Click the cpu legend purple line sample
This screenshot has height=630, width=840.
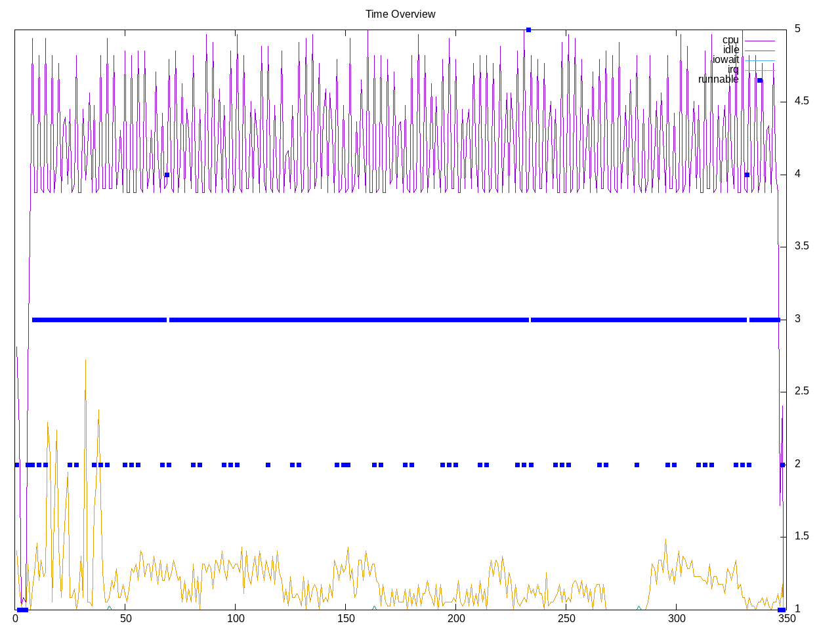tap(759, 41)
